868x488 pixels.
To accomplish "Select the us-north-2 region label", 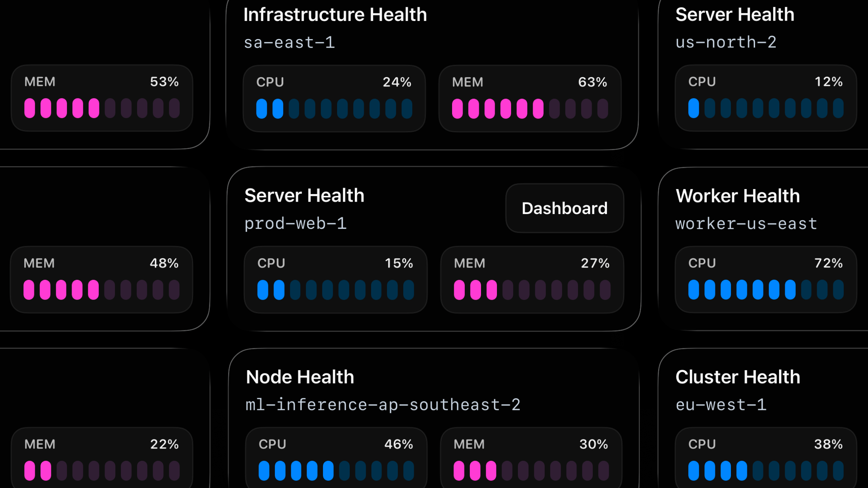I will click(726, 42).
